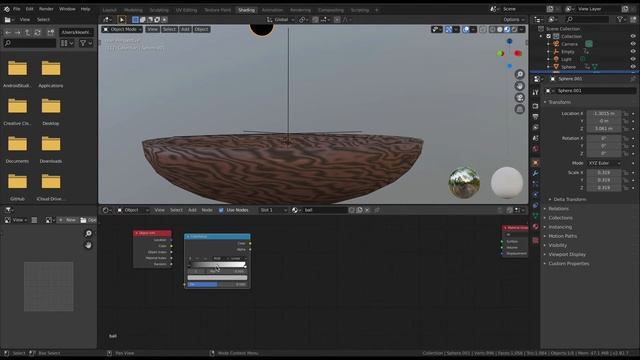Click the pan hand icon in the 3D viewport
This screenshot has width=640, height=360.
pyautogui.click(x=520, y=86)
